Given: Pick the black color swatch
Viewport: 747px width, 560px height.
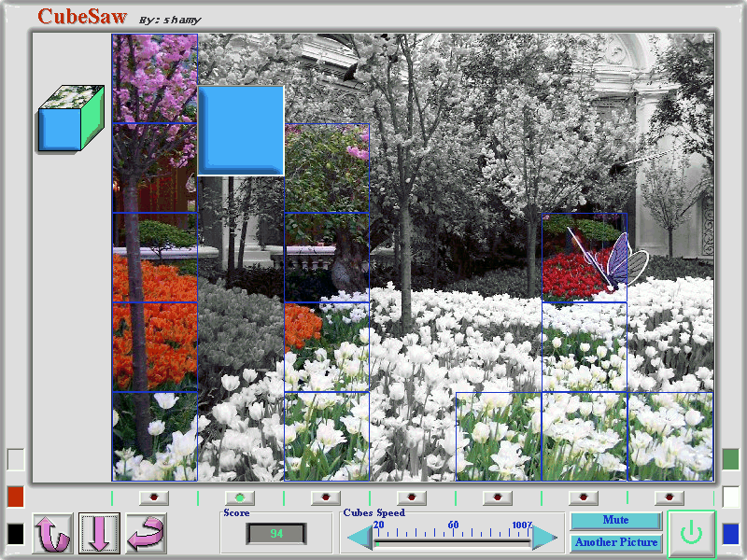Looking at the screenshot, I should click(x=15, y=534).
